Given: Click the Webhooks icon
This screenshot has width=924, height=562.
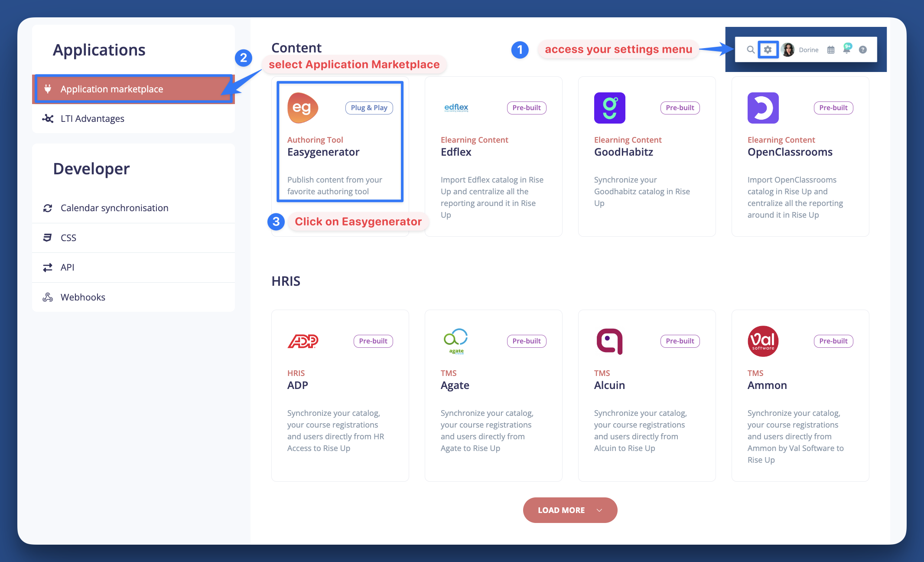Looking at the screenshot, I should [48, 297].
